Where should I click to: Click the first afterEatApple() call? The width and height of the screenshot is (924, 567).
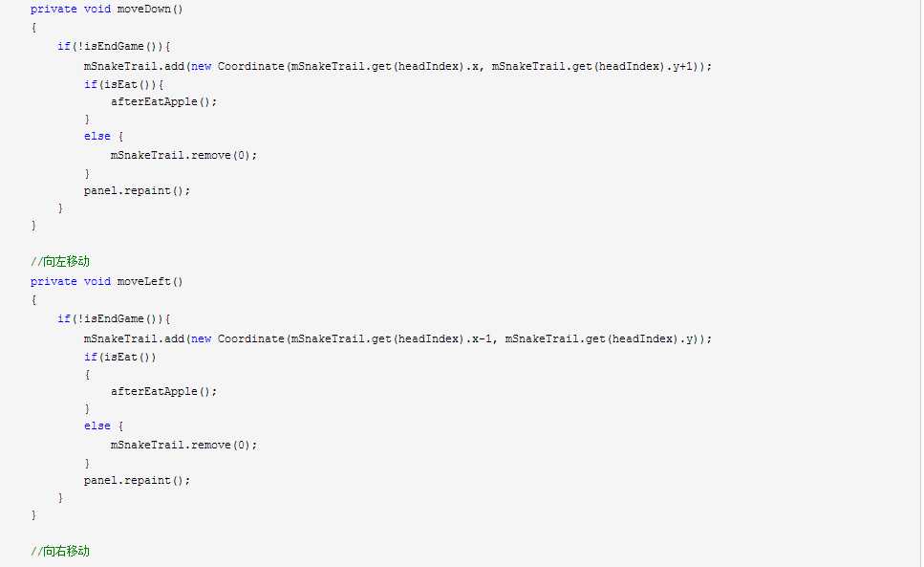click(163, 101)
